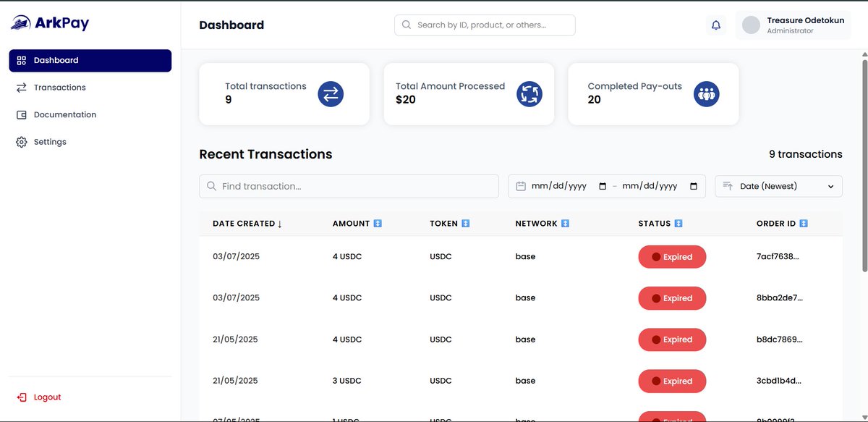This screenshot has width=868, height=422.
Task: Click the Date Created sort arrow
Action: [x=280, y=224]
